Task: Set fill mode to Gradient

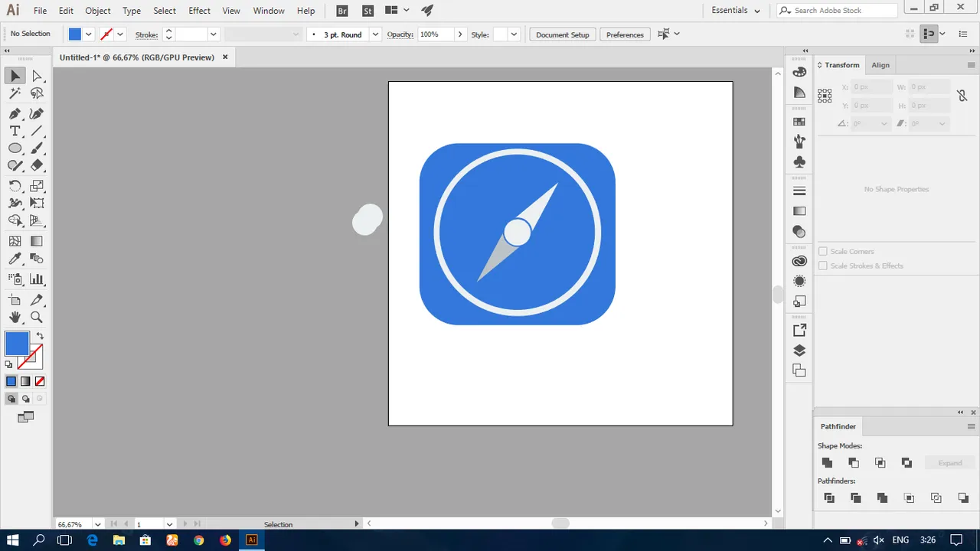Action: (x=25, y=381)
